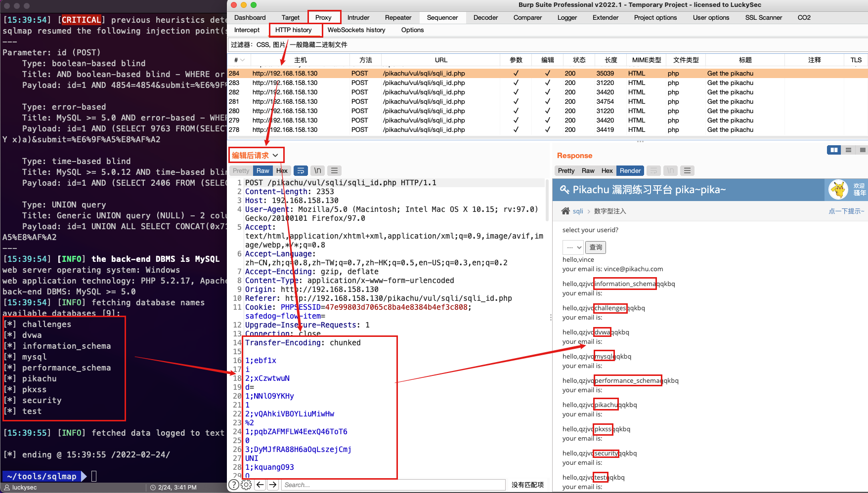
Task: Switch Response panel to Raw view
Action: pyautogui.click(x=588, y=170)
